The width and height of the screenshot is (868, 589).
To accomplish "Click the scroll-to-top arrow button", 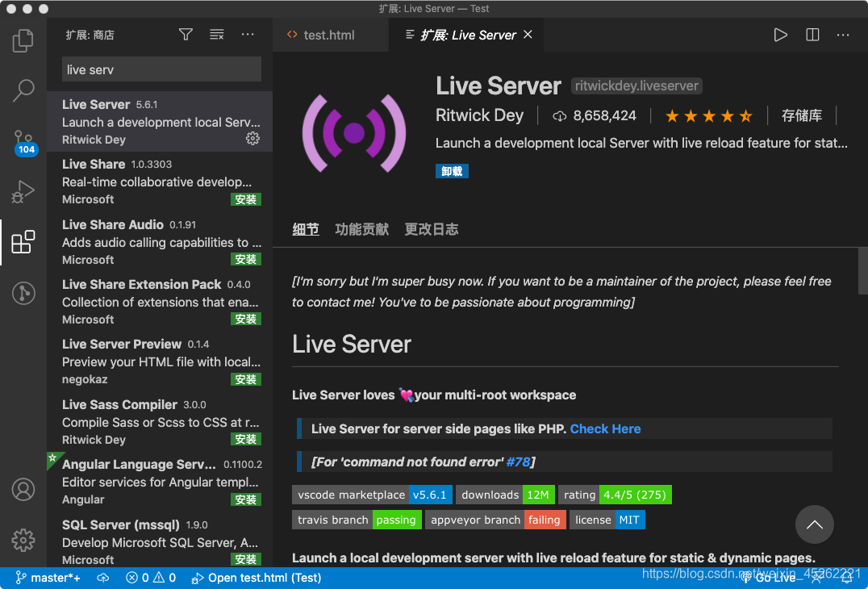I will (x=814, y=524).
